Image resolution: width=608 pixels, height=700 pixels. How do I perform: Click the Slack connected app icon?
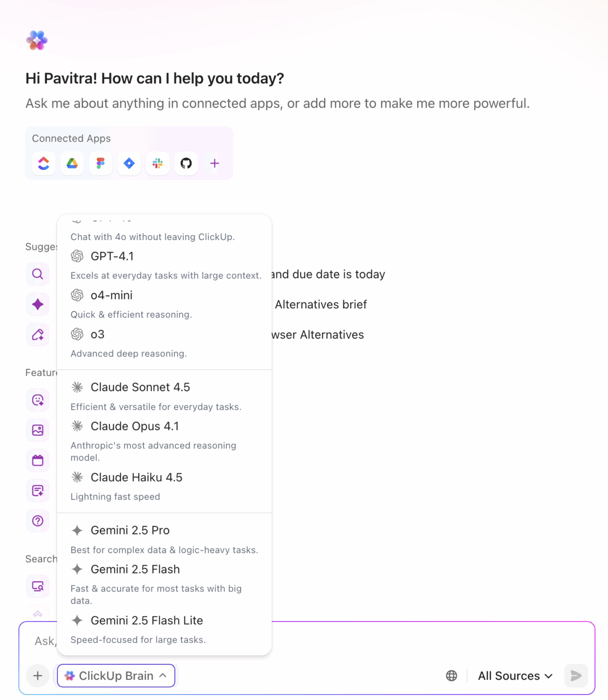[x=158, y=163]
